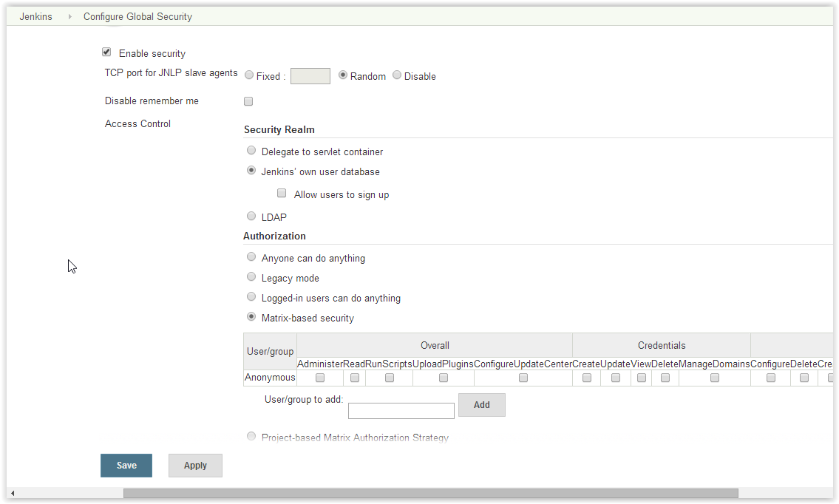Screen dimensions: 839x504
Task: Click the Anonymous row label
Action: [x=270, y=377]
